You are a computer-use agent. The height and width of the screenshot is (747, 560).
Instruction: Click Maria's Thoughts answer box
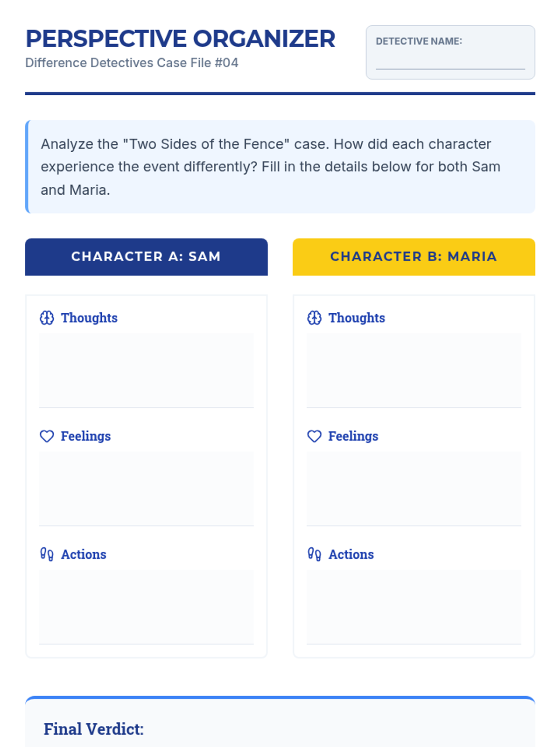[414, 371]
